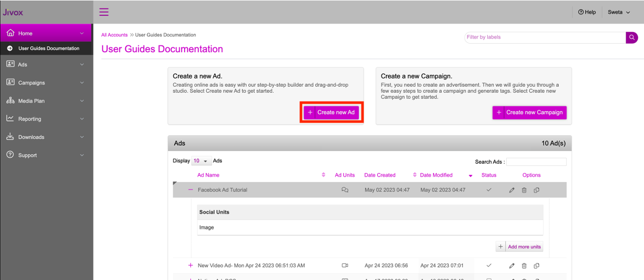Expand the Campaigns sidebar menu

[x=46, y=83]
